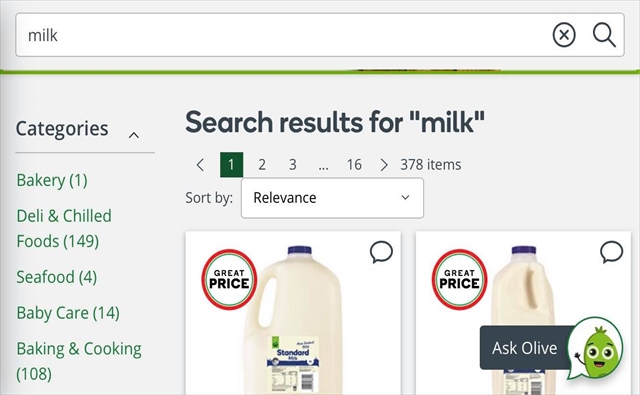Filter by Seafood category
This screenshot has width=640, height=395.
(x=56, y=277)
